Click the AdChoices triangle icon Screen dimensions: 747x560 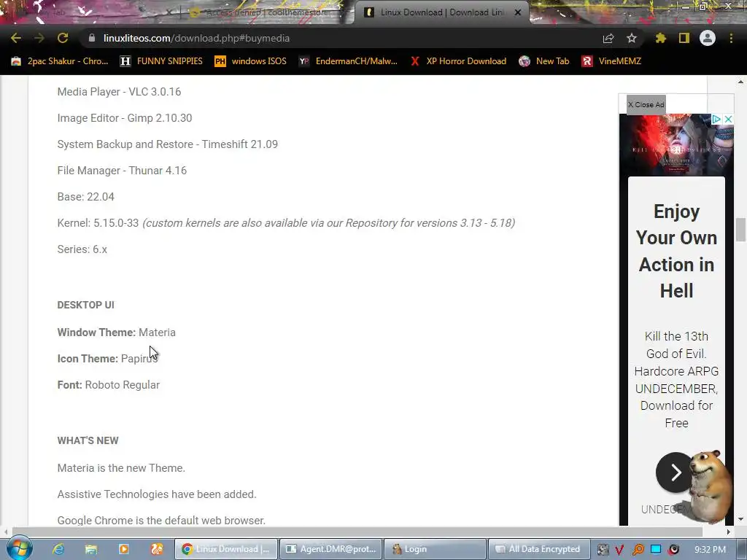point(716,119)
